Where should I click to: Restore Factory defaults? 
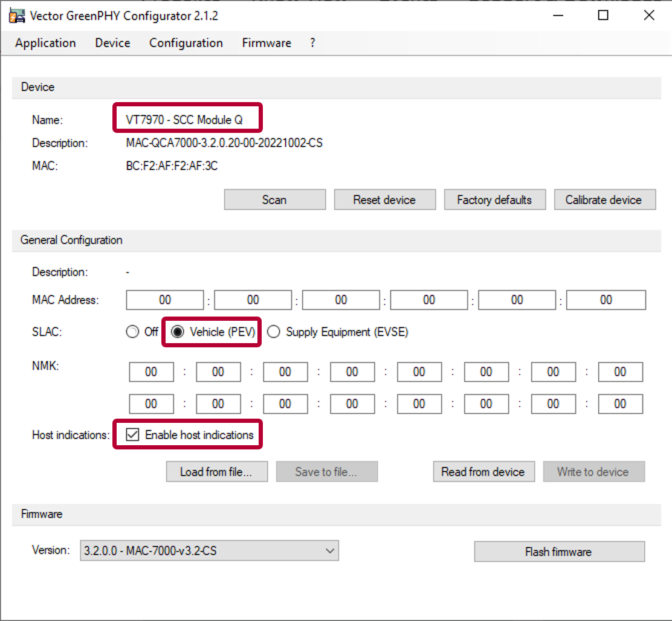[494, 200]
